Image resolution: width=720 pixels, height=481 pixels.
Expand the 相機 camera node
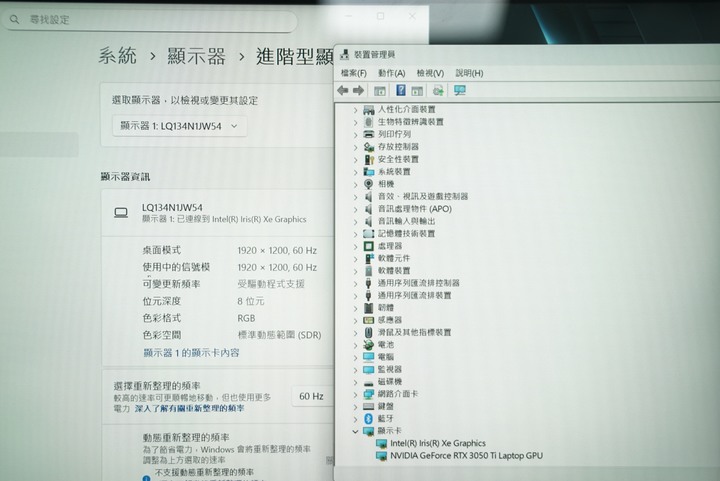(x=355, y=185)
